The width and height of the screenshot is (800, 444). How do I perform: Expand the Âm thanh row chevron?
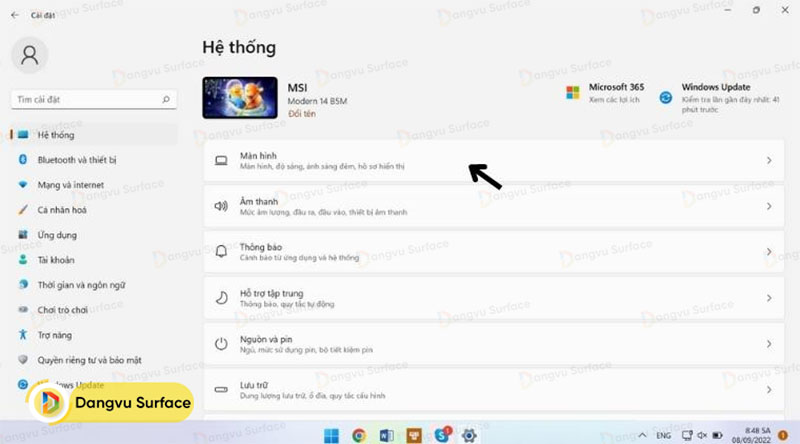pos(769,206)
